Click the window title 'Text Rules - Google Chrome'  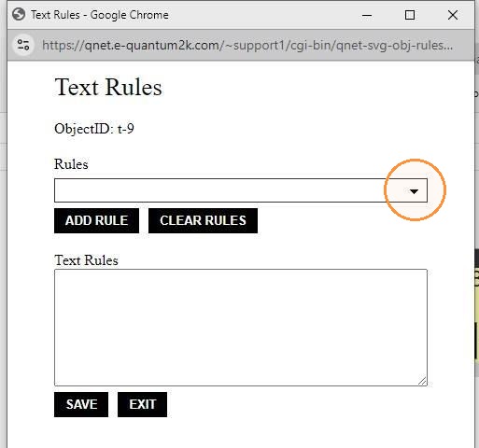pos(100,15)
